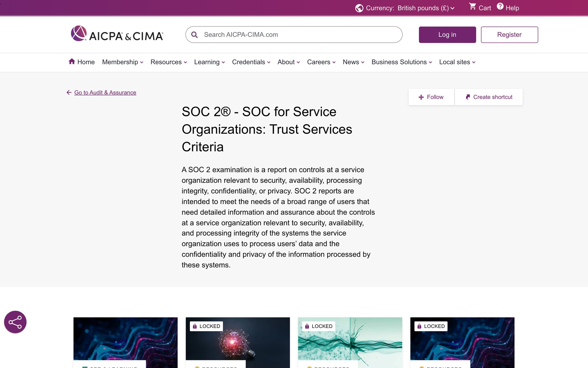The image size is (588, 368).
Task: Click the locked padlock on first resource card
Action: 195,326
